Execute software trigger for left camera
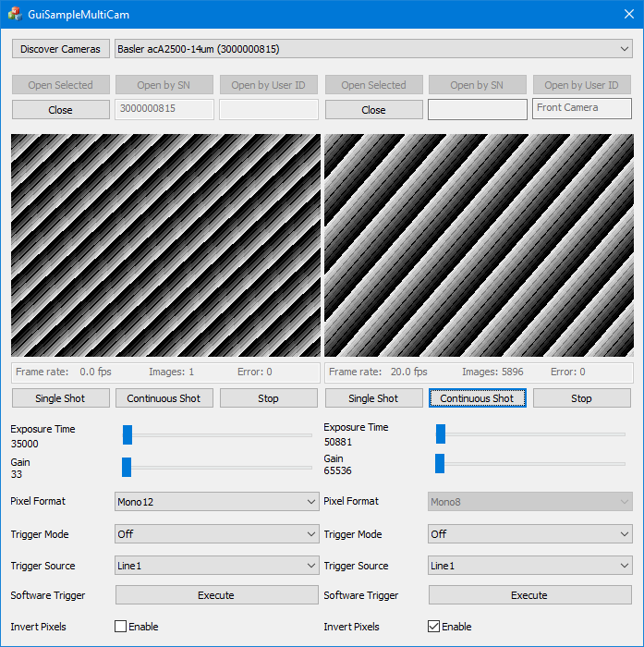Screen dimensions: 644x647 pyautogui.click(x=216, y=595)
